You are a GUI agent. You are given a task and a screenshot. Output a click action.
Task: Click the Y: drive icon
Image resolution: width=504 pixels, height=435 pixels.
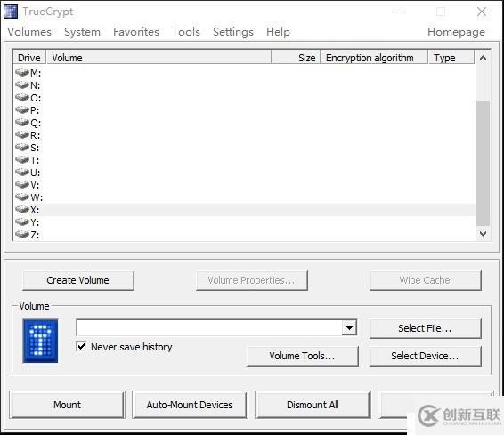[22, 222]
